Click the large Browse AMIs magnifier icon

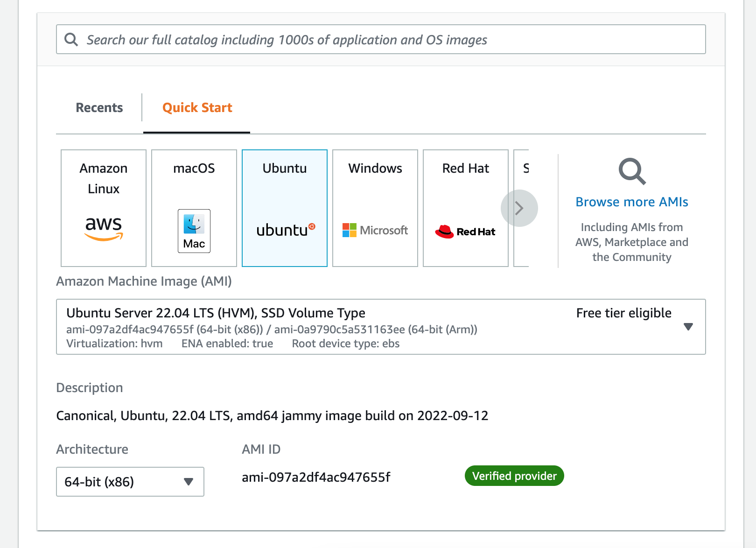click(632, 171)
